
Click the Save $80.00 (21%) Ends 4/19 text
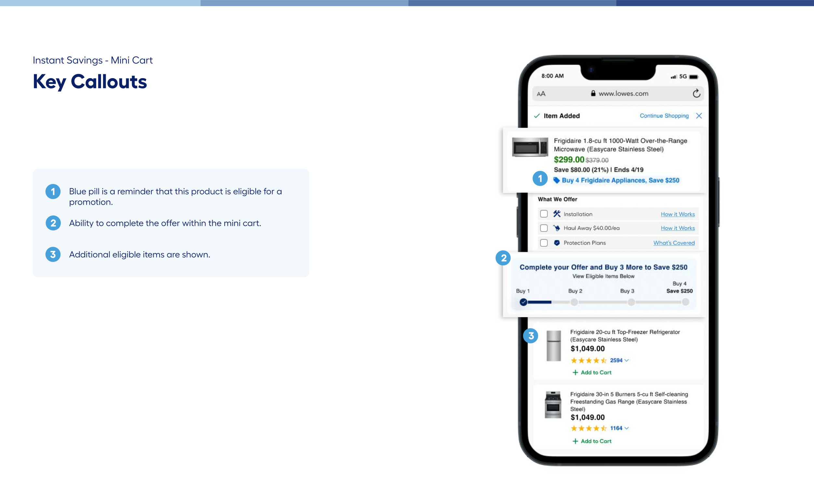598,170
